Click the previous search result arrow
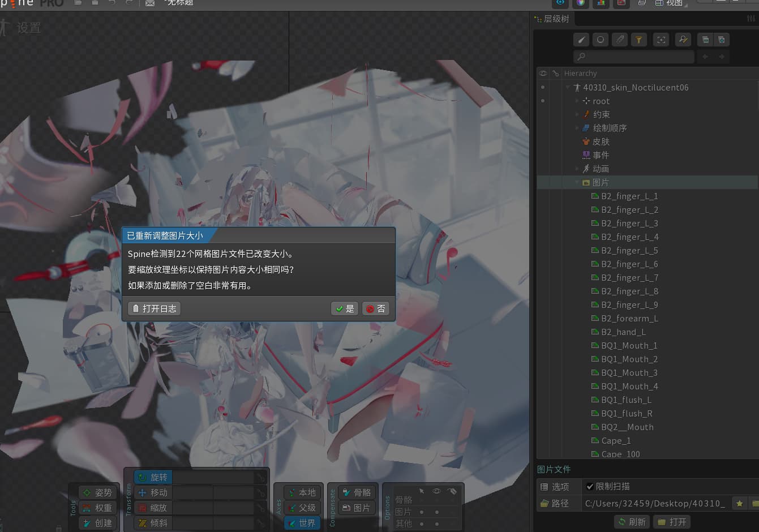This screenshot has width=759, height=532. coord(705,57)
